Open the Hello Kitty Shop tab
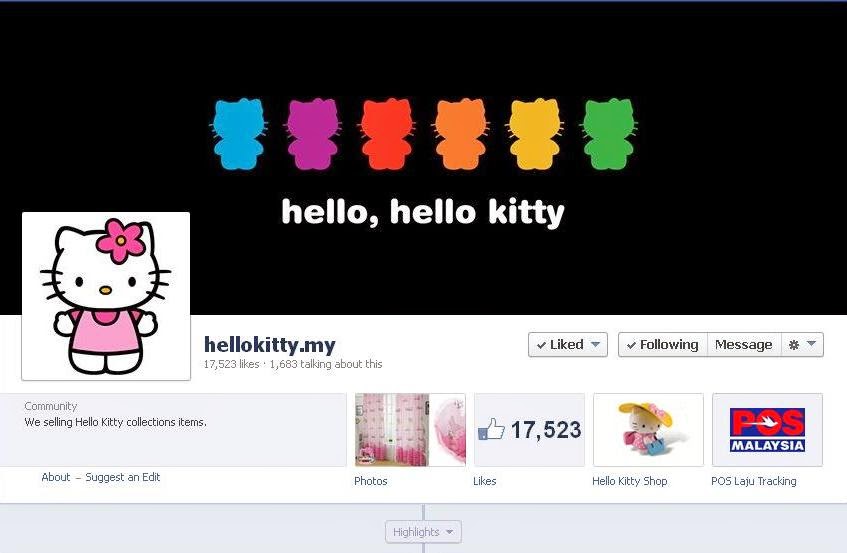The image size is (847, 553). click(648, 430)
